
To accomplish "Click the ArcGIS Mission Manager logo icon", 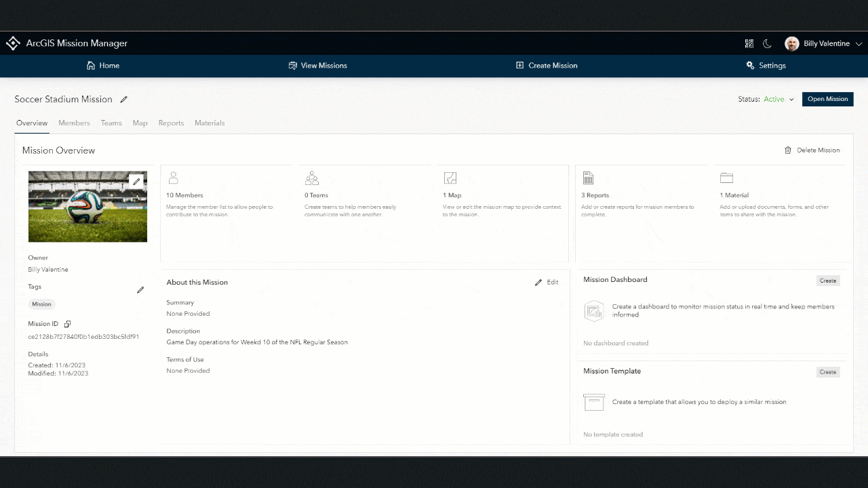I will (13, 43).
